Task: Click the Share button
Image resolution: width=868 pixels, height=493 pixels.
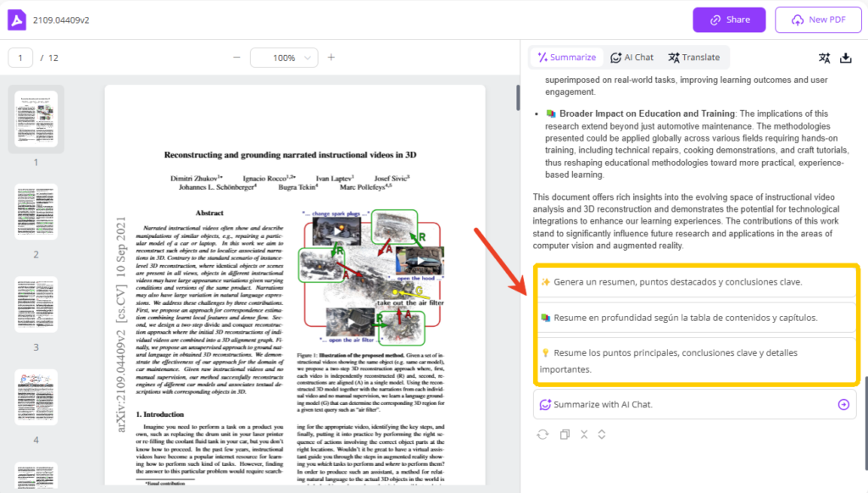Action: tap(728, 19)
